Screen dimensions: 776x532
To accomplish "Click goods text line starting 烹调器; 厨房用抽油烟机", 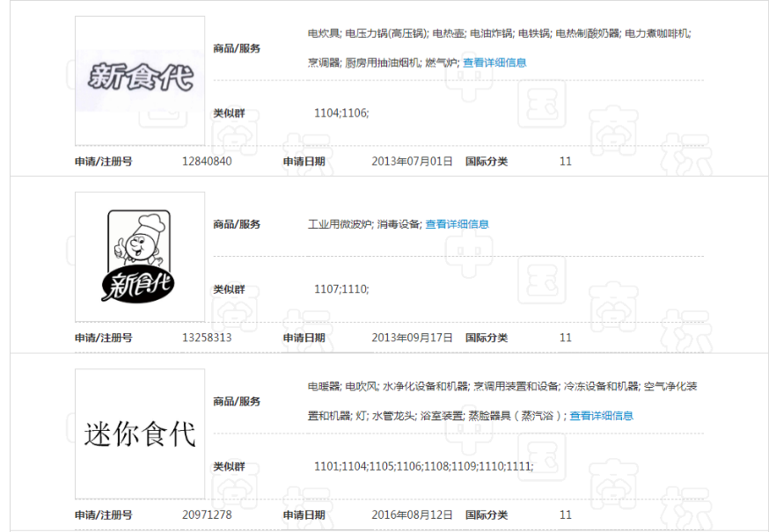I will click(x=384, y=62).
